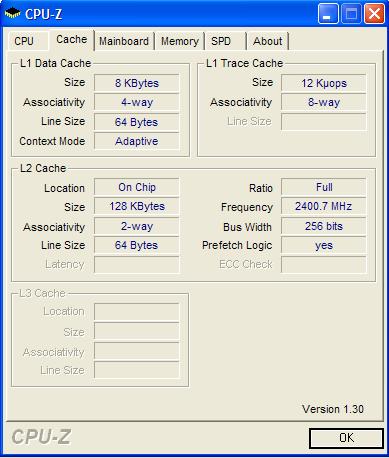Click the L2 Size 128 KBytes field

tap(137, 206)
